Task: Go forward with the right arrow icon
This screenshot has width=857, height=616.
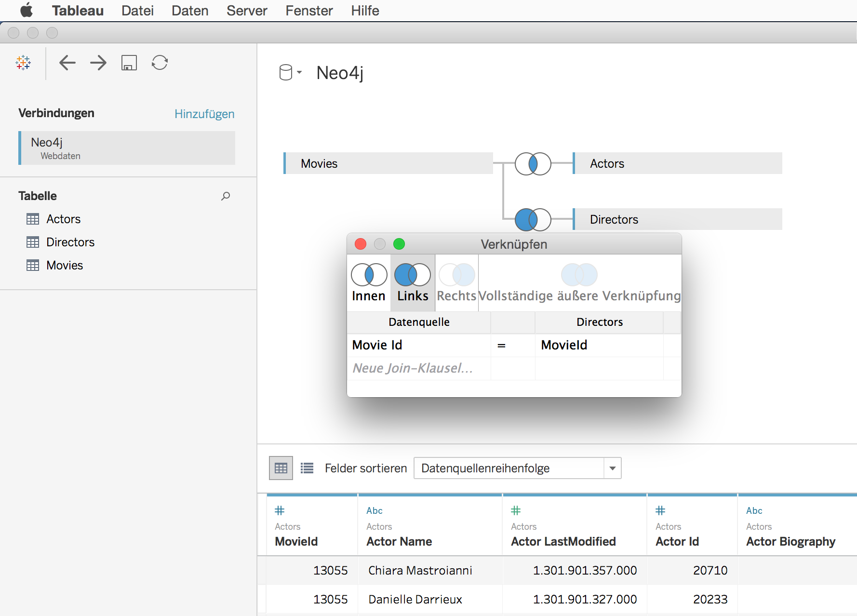Action: pyautogui.click(x=98, y=63)
